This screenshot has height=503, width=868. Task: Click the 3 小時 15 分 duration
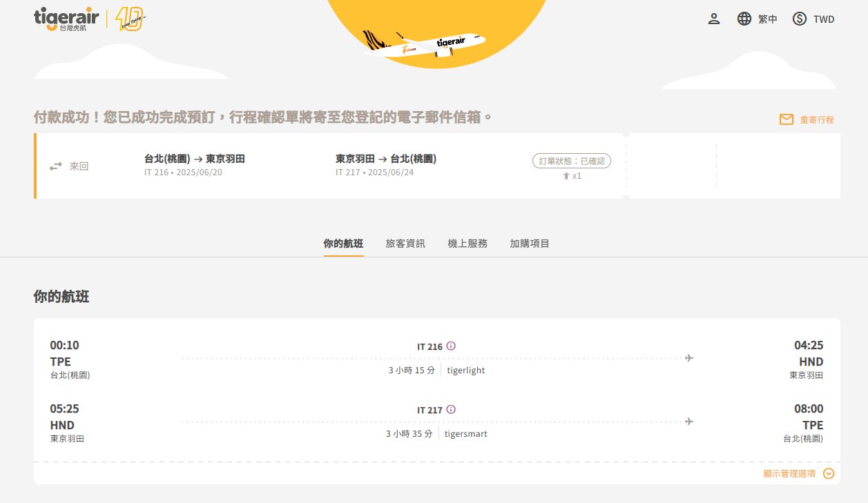[412, 371]
